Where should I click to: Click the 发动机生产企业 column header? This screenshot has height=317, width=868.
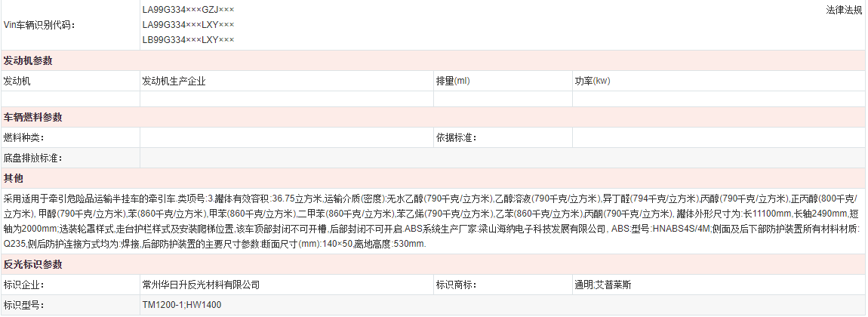pyautogui.click(x=174, y=81)
